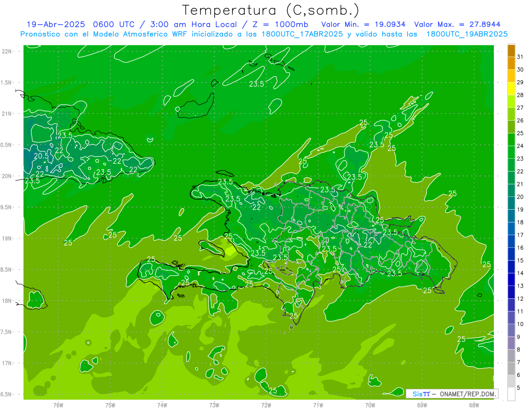Screen dimensions: 532x411
Task: Click the '71W' longitude axis label
Action: click(x=318, y=405)
